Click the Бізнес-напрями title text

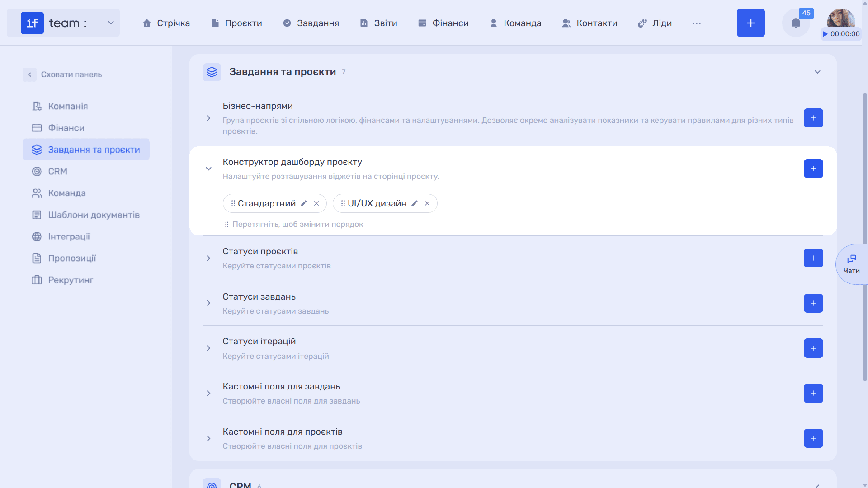pos(258,106)
